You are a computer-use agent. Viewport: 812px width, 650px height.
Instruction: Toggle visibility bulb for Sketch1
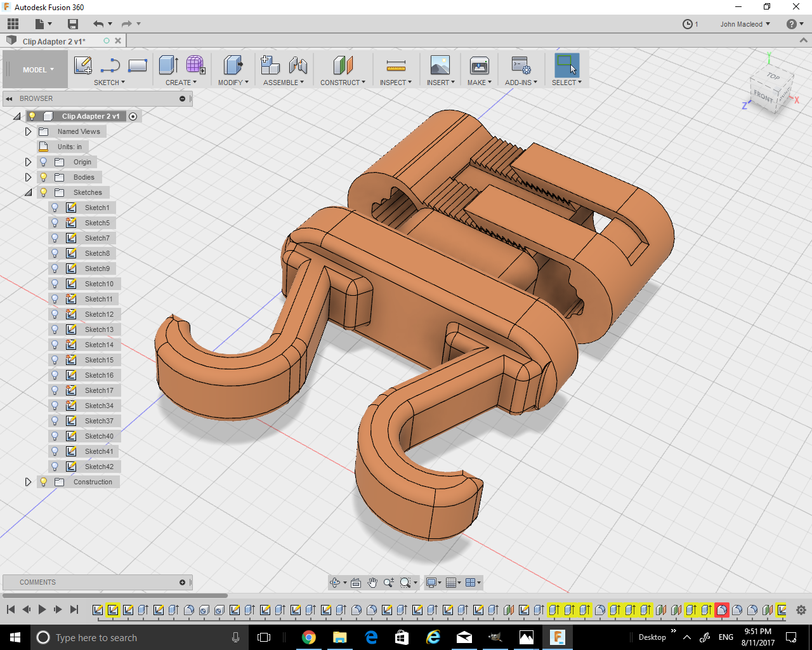click(x=55, y=208)
